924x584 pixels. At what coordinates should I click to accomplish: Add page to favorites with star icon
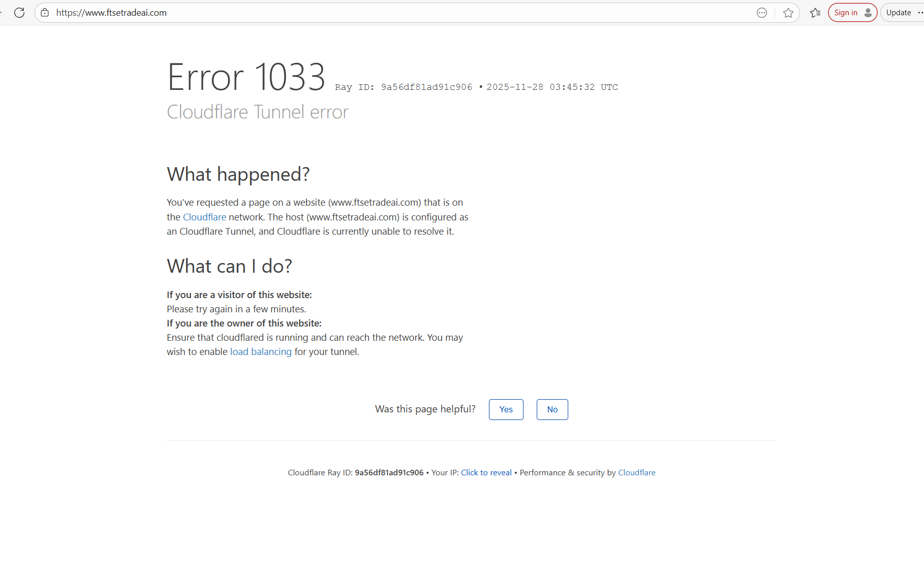coord(788,13)
